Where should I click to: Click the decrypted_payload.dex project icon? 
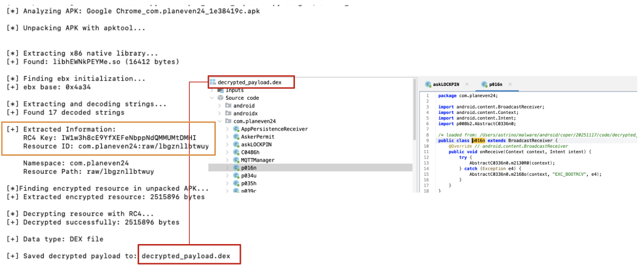click(x=213, y=82)
